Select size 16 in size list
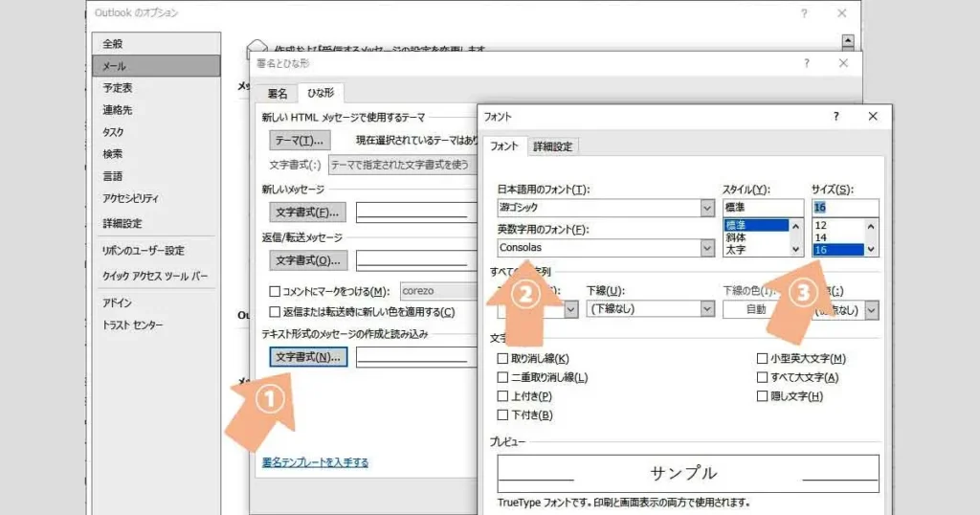This screenshot has width=980, height=515. point(838,250)
